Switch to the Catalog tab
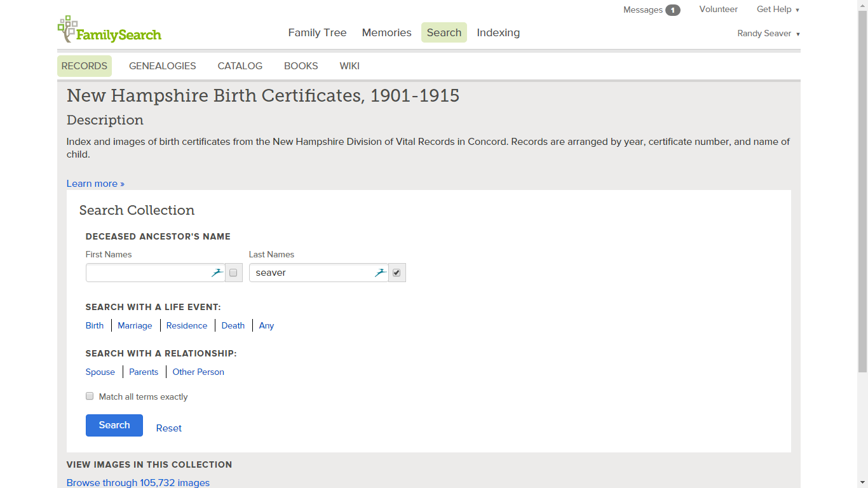Screen dimensions: 868x488 pyautogui.click(x=240, y=66)
